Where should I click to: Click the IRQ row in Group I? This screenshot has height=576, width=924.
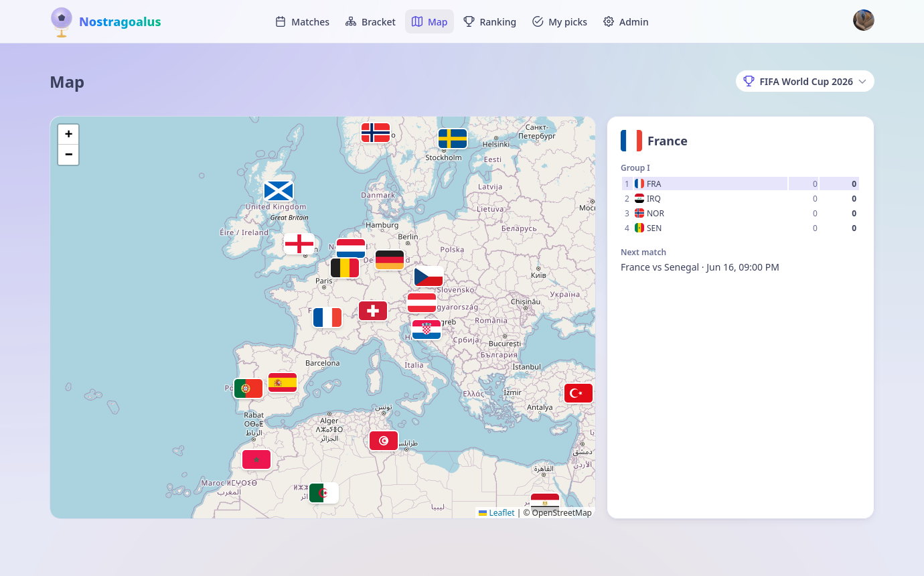pos(740,198)
